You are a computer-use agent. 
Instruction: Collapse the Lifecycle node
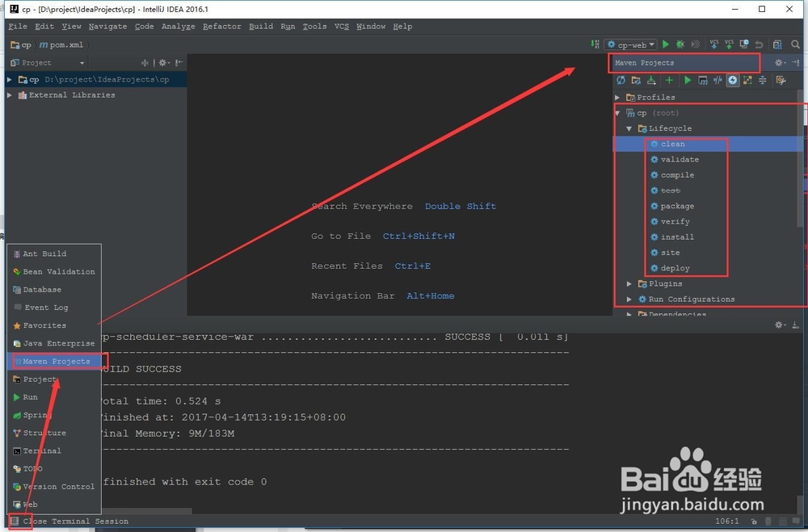629,128
